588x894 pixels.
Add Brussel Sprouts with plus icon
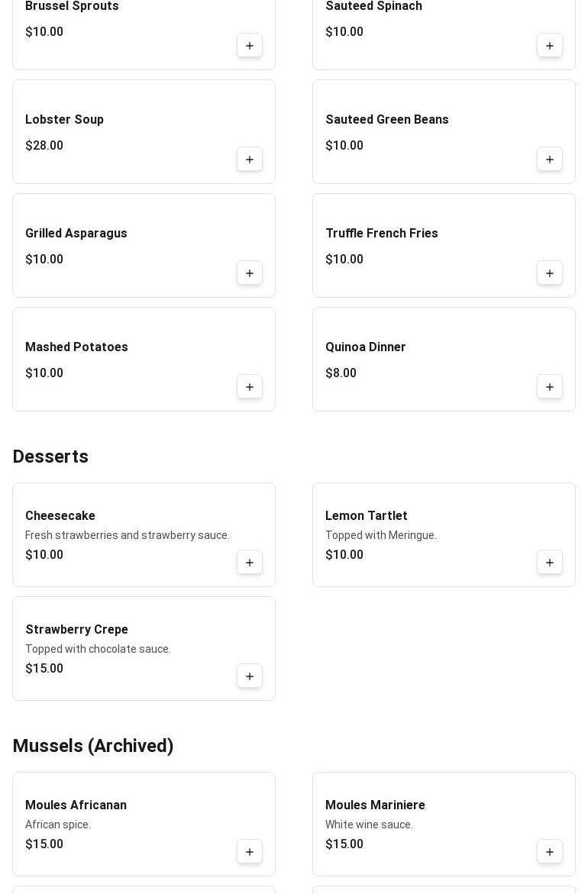250,46
